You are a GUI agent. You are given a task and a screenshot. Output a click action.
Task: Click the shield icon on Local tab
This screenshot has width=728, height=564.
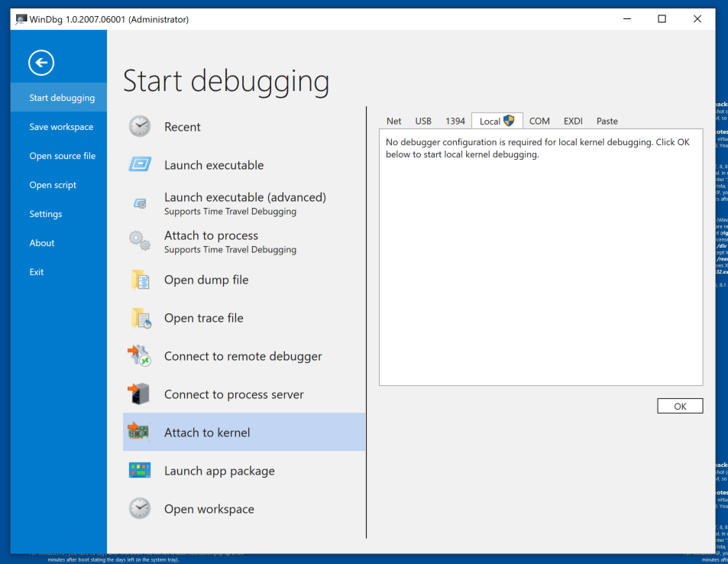tap(509, 121)
